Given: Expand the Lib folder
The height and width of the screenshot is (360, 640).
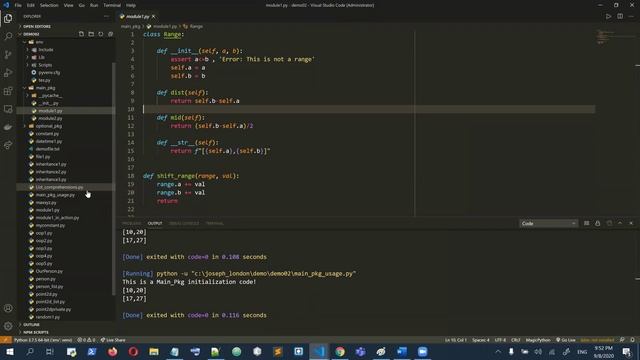Looking at the screenshot, I should click(x=41, y=58).
